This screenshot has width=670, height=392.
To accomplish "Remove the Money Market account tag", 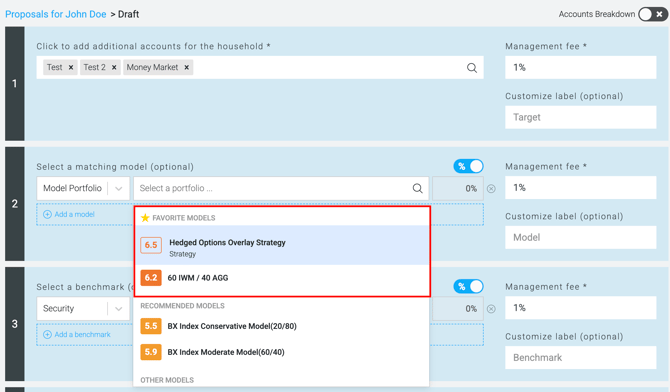I will pos(187,68).
